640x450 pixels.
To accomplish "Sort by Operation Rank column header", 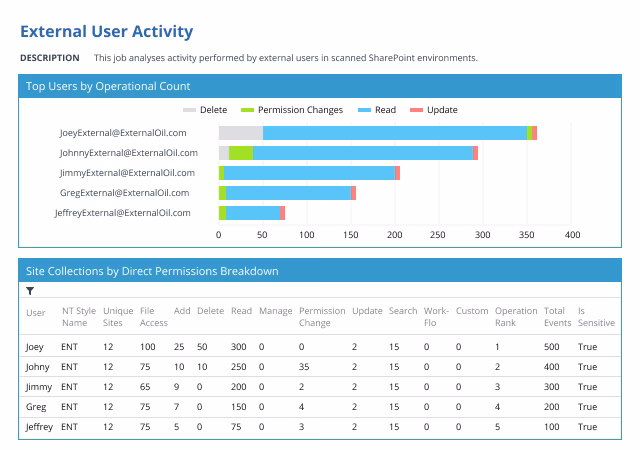I will tap(516, 317).
